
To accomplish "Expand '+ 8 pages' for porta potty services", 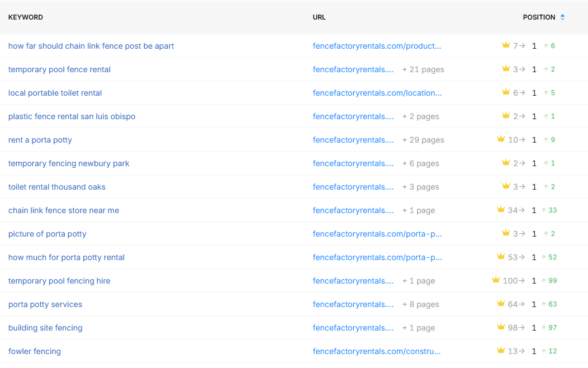I will click(x=420, y=304).
